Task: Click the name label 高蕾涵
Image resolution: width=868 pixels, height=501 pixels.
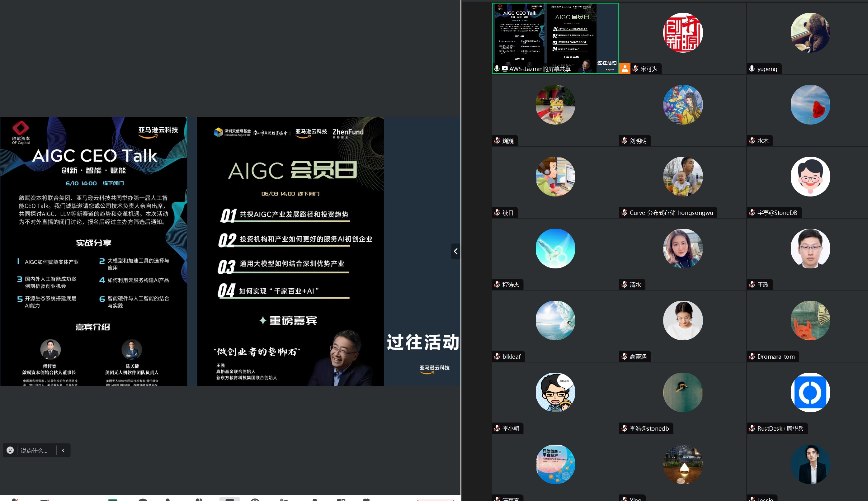Action: tap(638, 357)
